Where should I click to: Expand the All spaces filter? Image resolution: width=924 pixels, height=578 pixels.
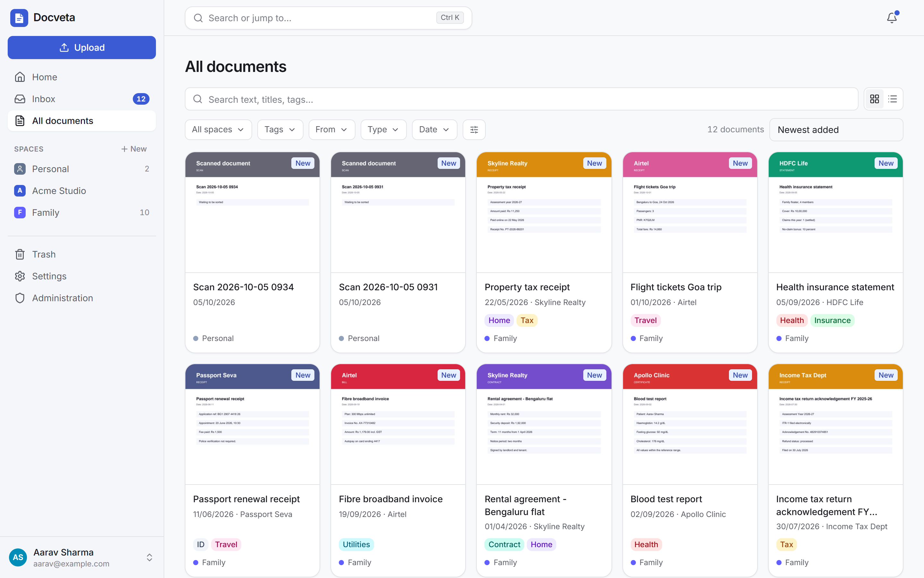tap(218, 130)
